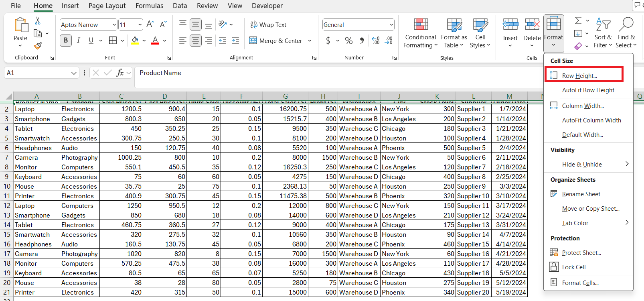The image size is (644, 301).
Task: Open Cell Styles dropdown
Action: (x=480, y=33)
